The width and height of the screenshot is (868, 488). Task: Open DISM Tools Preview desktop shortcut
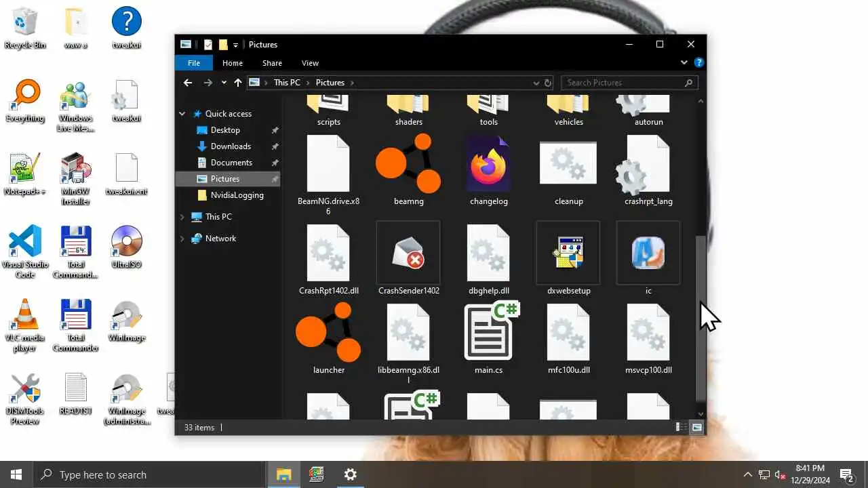point(25,397)
